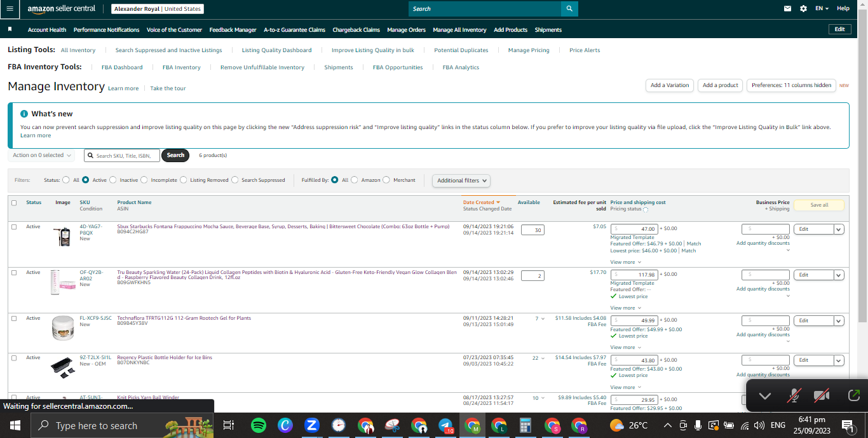Image resolution: width=868 pixels, height=438 pixels.
Task: Open the Starbucks Mocha Sauce product thumbnail
Action: (64, 236)
